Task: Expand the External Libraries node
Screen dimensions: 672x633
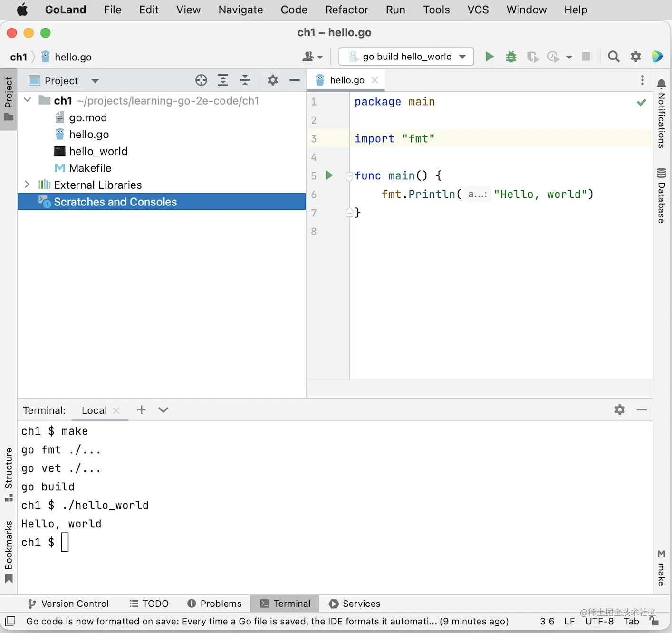Action: coord(27,184)
